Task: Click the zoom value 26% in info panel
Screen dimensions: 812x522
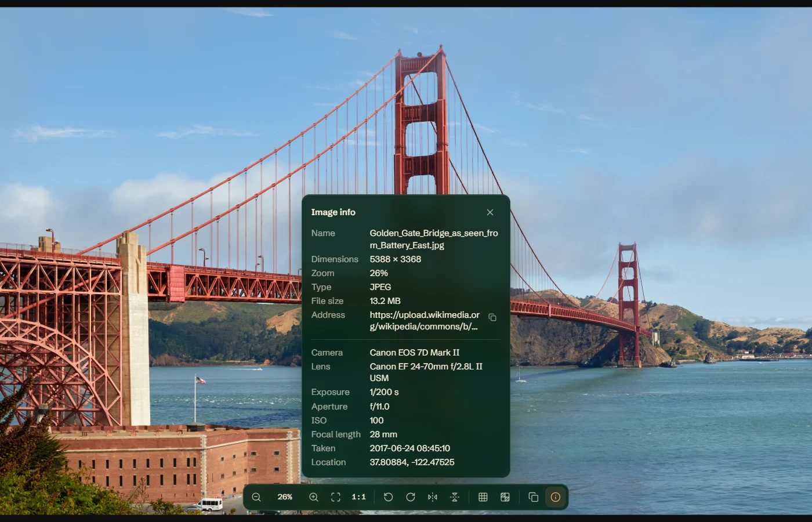Action: pyautogui.click(x=379, y=273)
